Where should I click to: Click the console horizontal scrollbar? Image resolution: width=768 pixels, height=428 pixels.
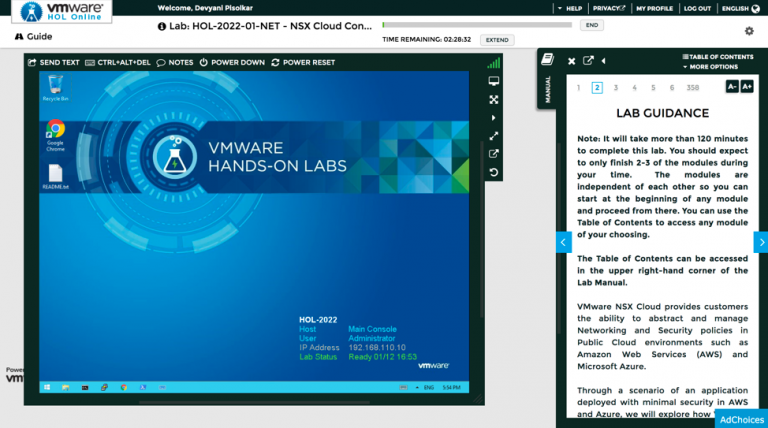[x=254, y=403]
